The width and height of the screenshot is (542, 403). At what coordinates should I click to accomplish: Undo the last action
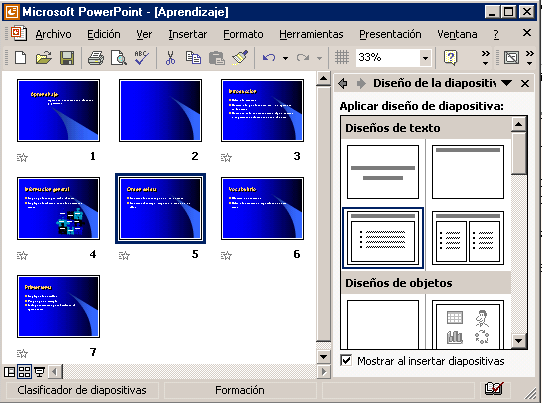tap(269, 57)
